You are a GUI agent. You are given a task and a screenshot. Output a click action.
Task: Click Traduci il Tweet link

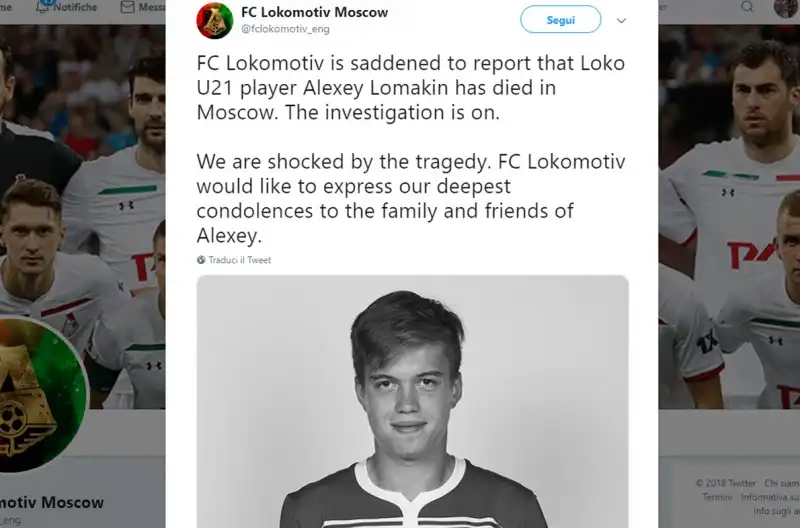[x=240, y=260]
